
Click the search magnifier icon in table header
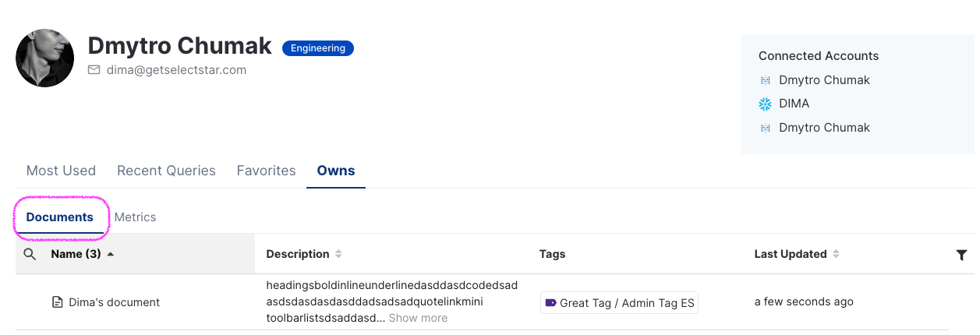coord(30,254)
